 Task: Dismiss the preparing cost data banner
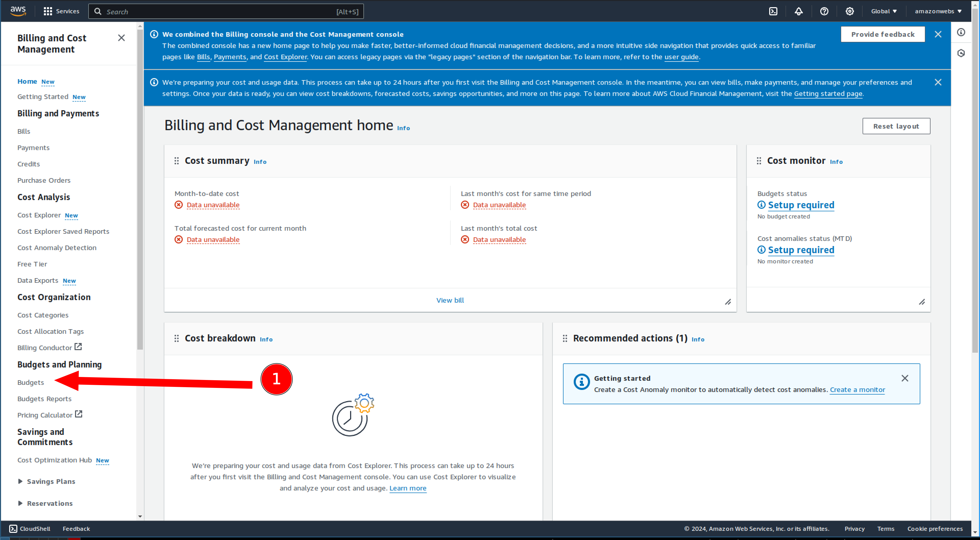938,82
